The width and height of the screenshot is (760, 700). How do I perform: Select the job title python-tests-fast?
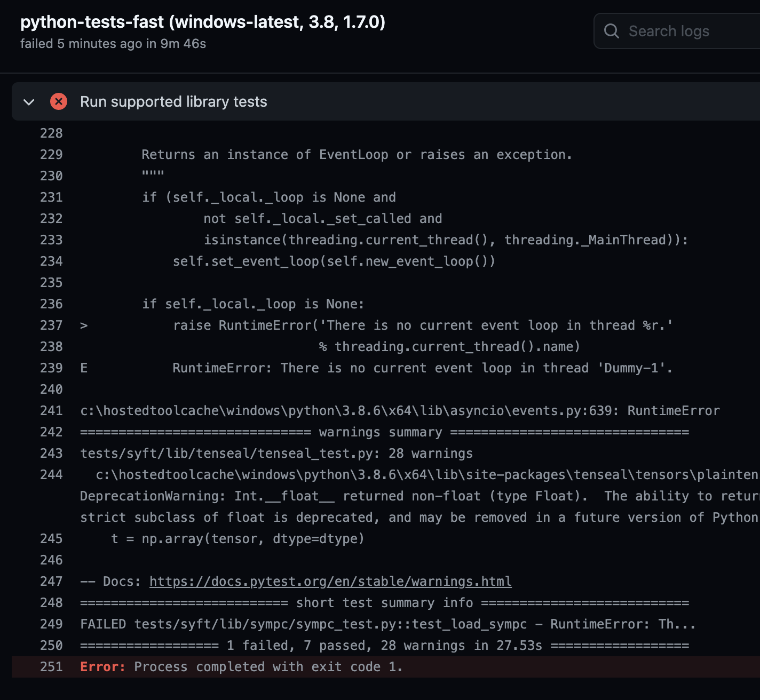click(x=202, y=22)
